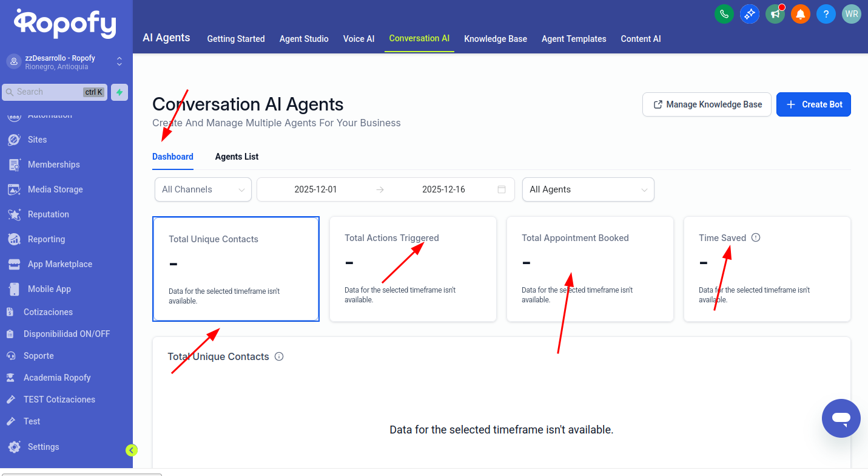
Task: Open the Knowledge Base tab
Action: (495, 39)
